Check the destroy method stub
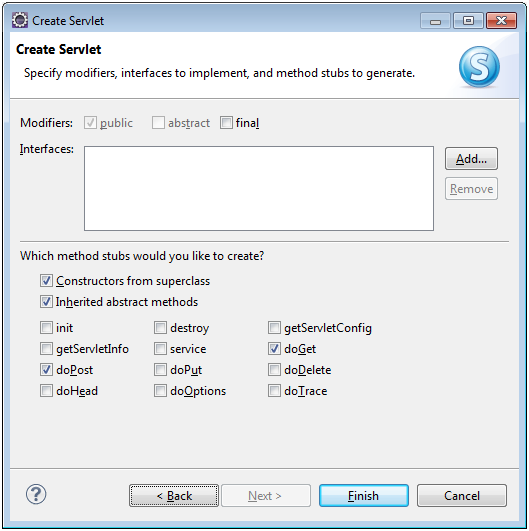Image resolution: width=529 pixels, height=531 pixels. (x=160, y=328)
